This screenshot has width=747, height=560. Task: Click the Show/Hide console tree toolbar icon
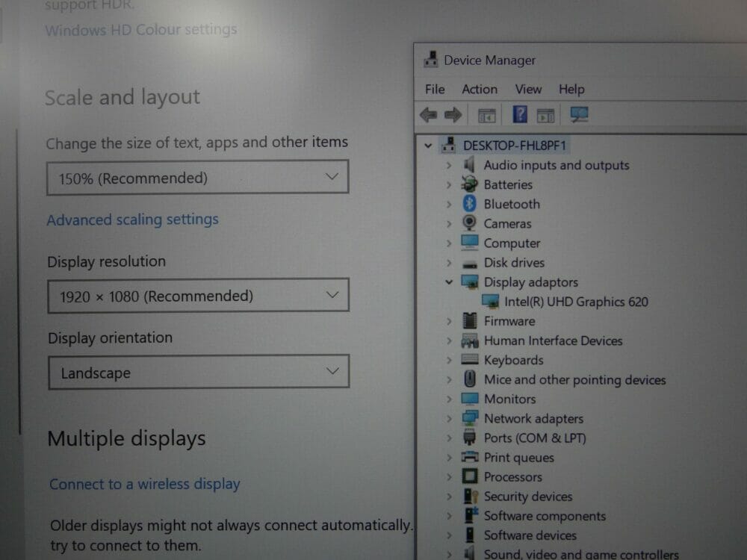tap(486, 115)
